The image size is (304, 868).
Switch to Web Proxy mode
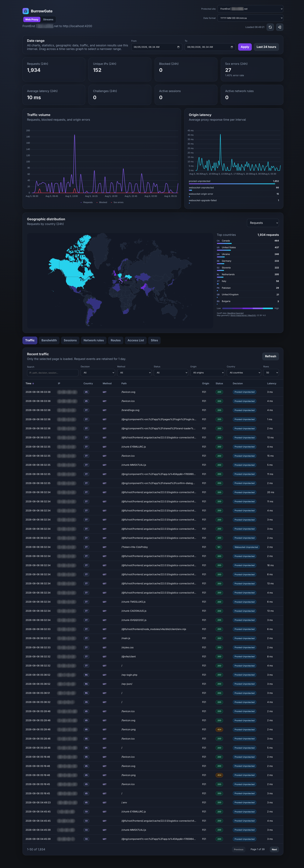32,20
